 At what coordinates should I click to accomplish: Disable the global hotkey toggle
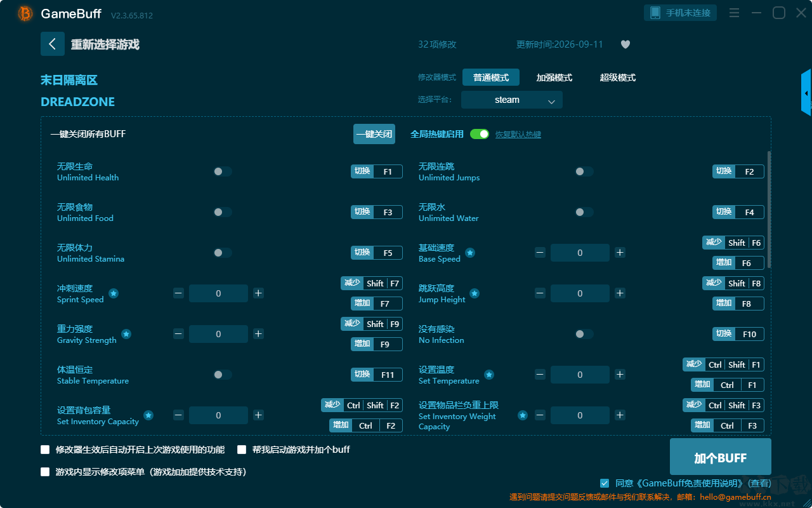[x=480, y=134]
